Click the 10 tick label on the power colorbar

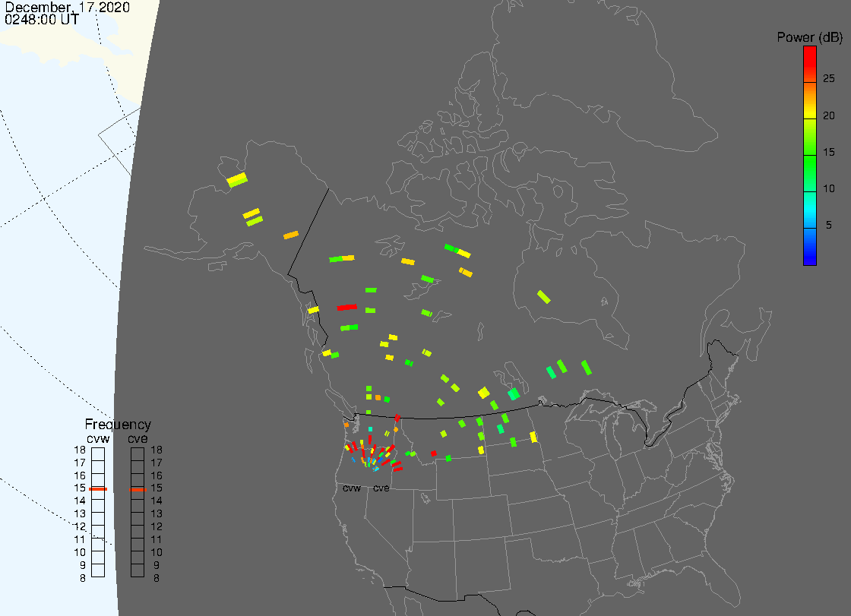829,189
